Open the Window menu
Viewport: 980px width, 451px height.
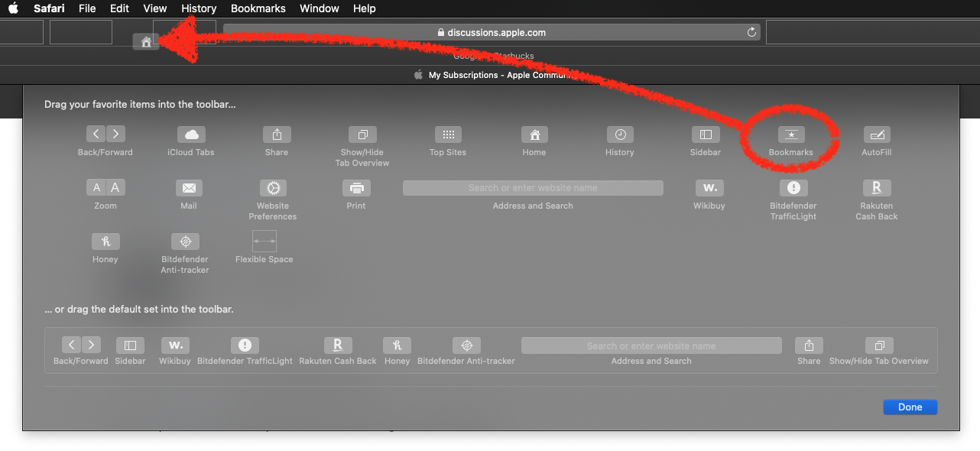(320, 8)
